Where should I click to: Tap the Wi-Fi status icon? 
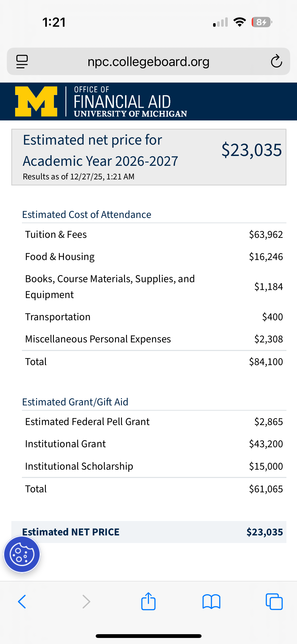240,22
